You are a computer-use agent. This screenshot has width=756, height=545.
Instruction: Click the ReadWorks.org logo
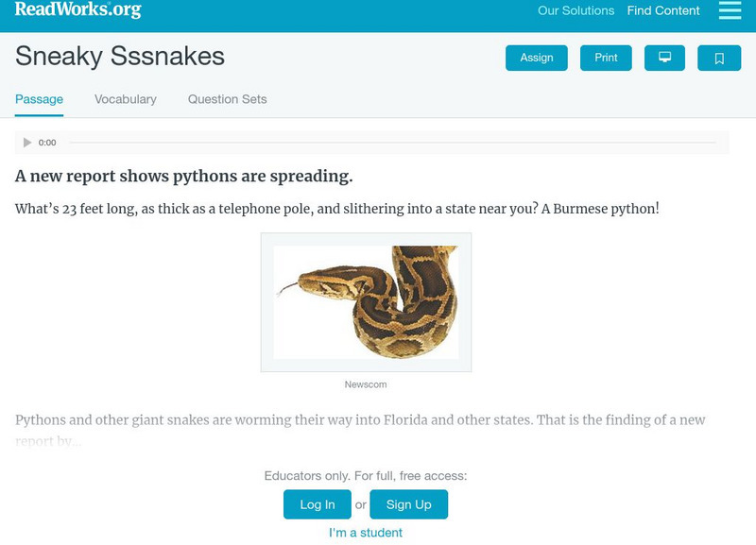point(77,10)
